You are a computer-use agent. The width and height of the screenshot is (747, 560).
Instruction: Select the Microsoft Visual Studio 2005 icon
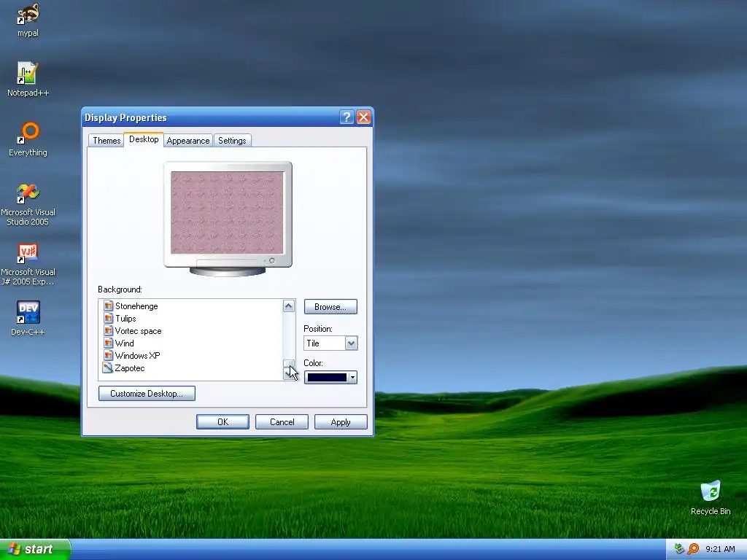pyautogui.click(x=28, y=192)
